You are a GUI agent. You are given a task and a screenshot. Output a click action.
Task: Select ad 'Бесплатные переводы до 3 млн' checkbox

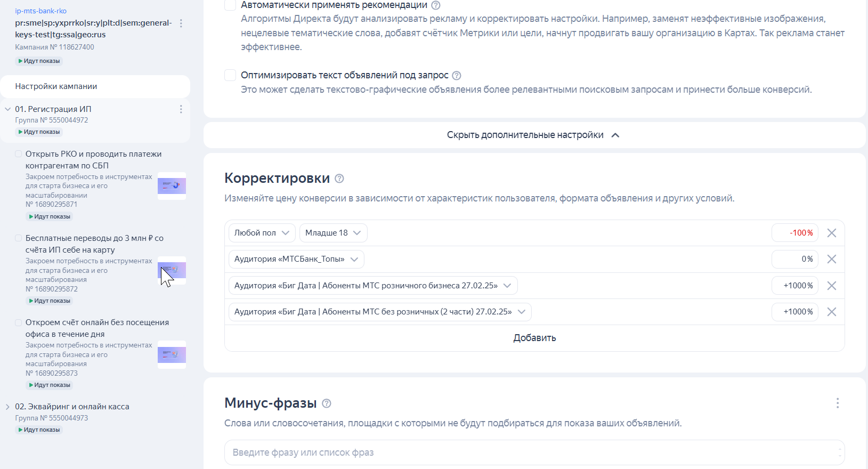[x=19, y=238]
